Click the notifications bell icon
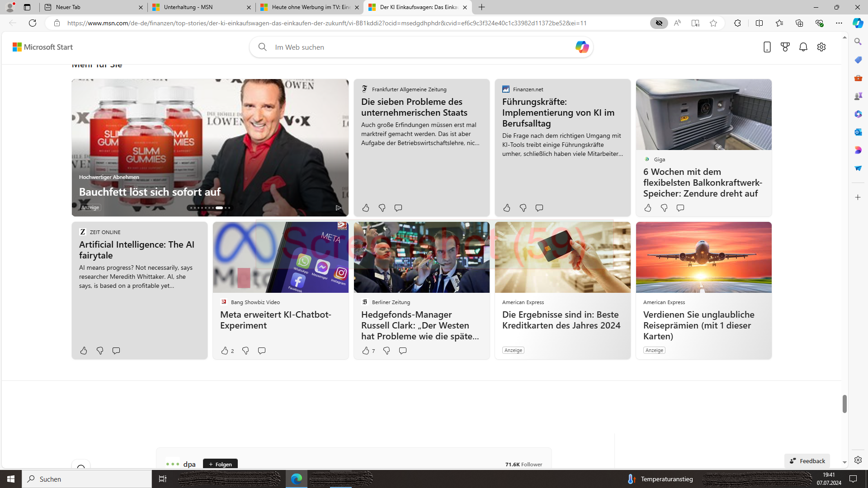The width and height of the screenshot is (868, 488). click(x=803, y=47)
